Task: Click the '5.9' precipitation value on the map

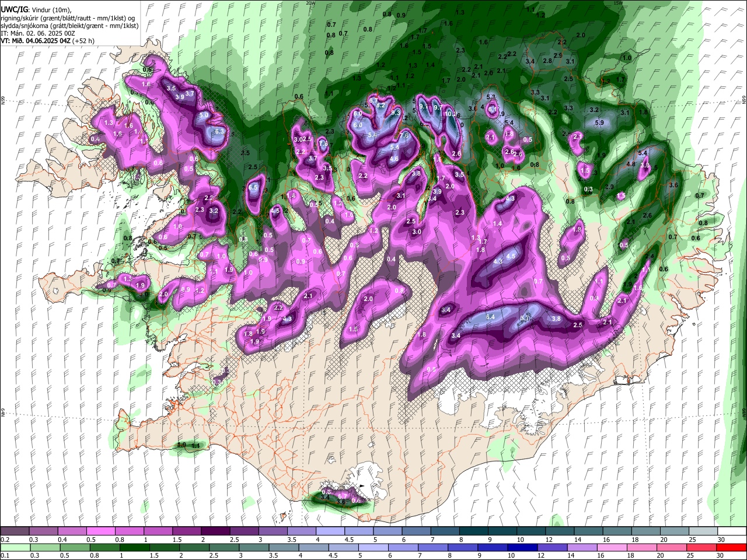Action: pyautogui.click(x=599, y=123)
